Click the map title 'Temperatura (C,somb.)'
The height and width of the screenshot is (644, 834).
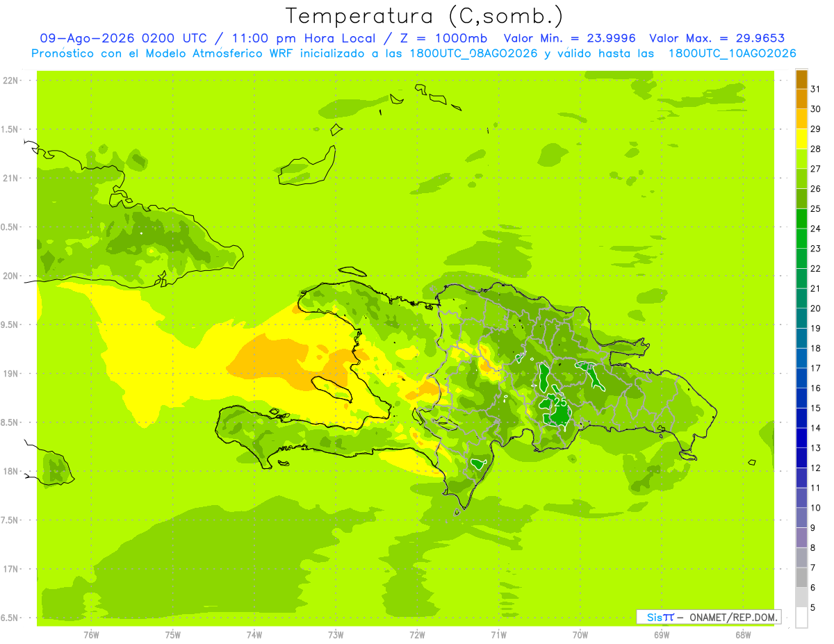pyautogui.click(x=425, y=15)
